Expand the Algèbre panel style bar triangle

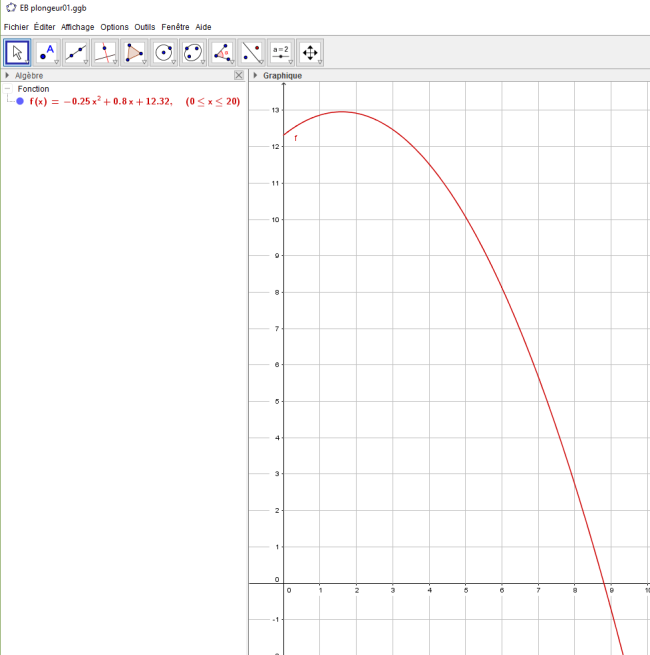pyautogui.click(x=7, y=75)
